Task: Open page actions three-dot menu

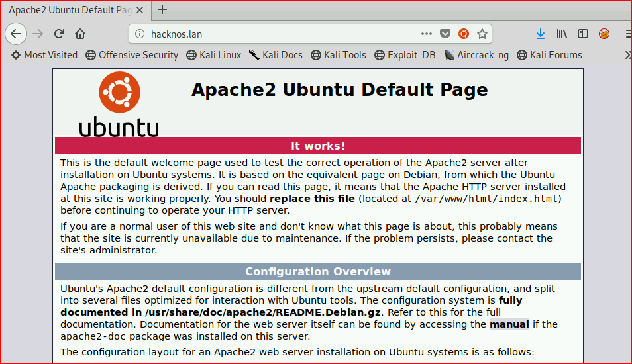Action: pyautogui.click(x=426, y=34)
